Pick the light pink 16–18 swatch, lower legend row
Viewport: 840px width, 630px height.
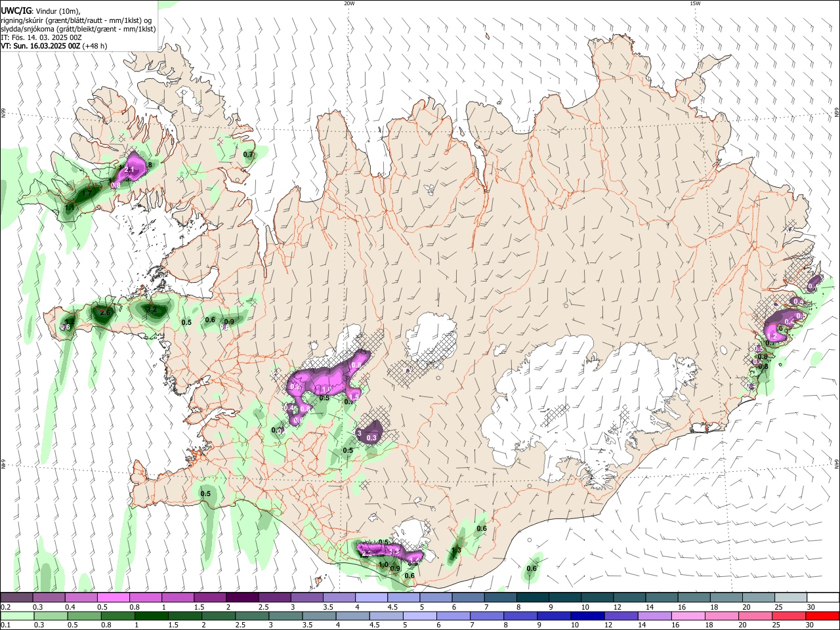click(x=689, y=616)
